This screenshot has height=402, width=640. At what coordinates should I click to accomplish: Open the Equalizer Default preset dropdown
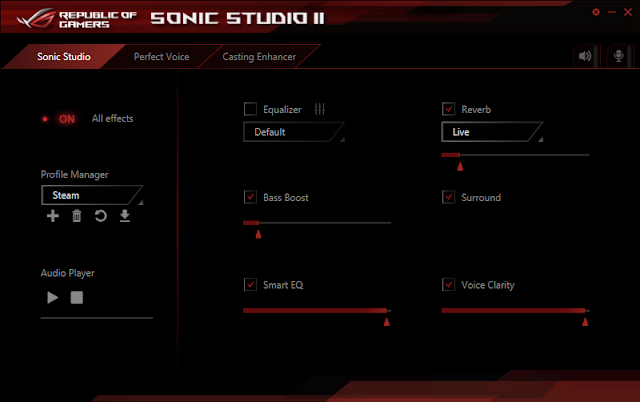click(294, 132)
